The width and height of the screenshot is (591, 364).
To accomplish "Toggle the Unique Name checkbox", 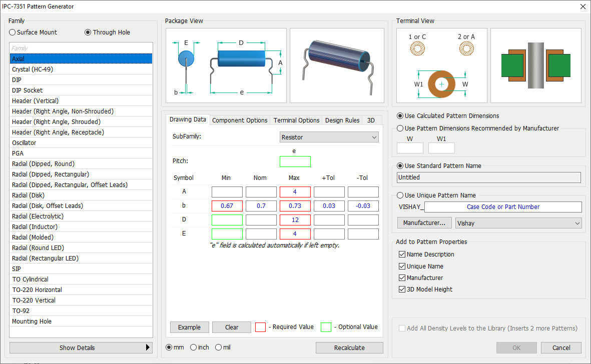I will (x=402, y=266).
